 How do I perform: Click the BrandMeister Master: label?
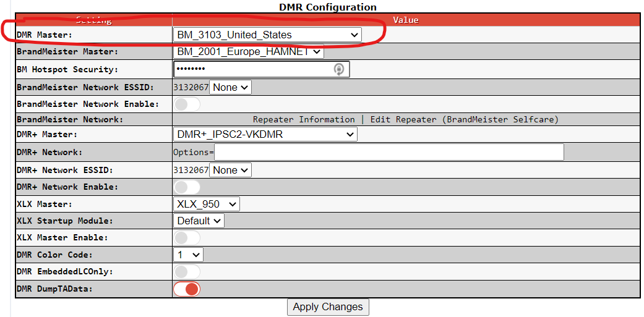click(x=67, y=52)
